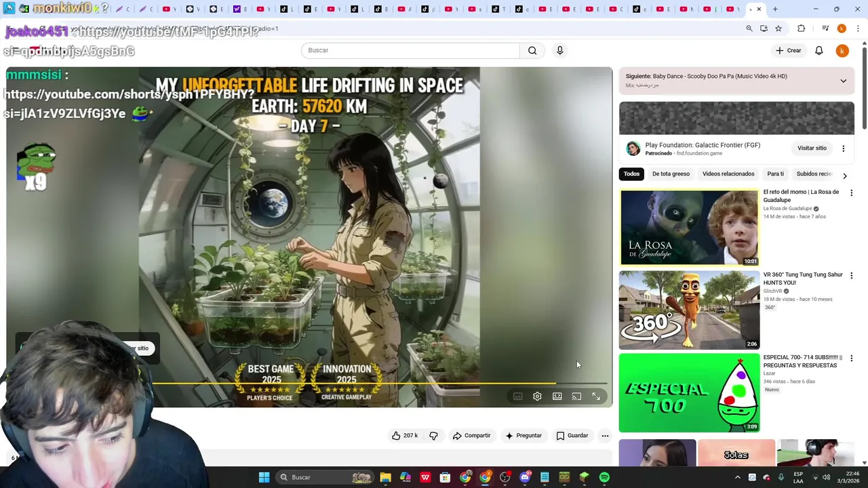Dislike the video
The image size is (868, 488).
point(433,436)
